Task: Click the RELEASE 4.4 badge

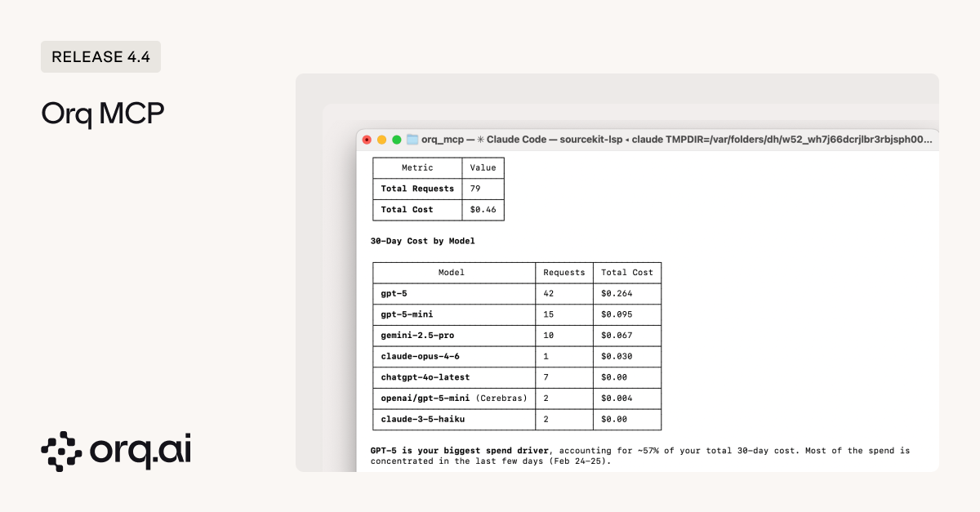Action: pyautogui.click(x=100, y=57)
